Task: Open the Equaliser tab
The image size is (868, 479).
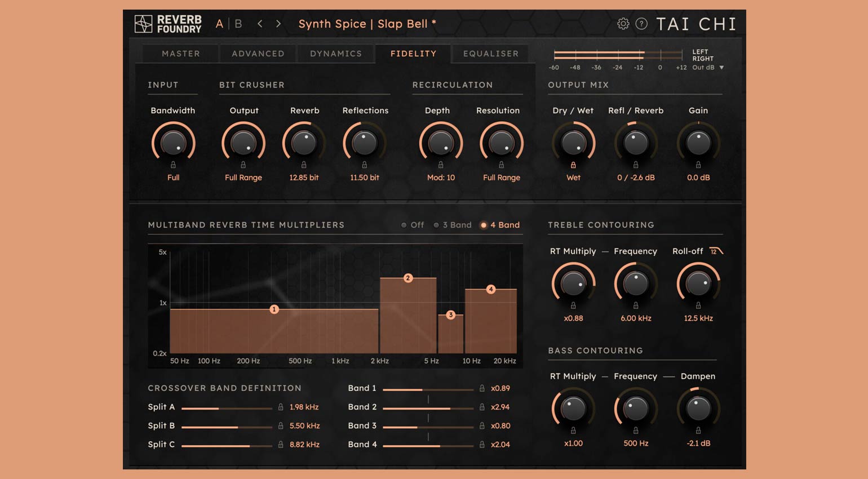Action: click(490, 54)
